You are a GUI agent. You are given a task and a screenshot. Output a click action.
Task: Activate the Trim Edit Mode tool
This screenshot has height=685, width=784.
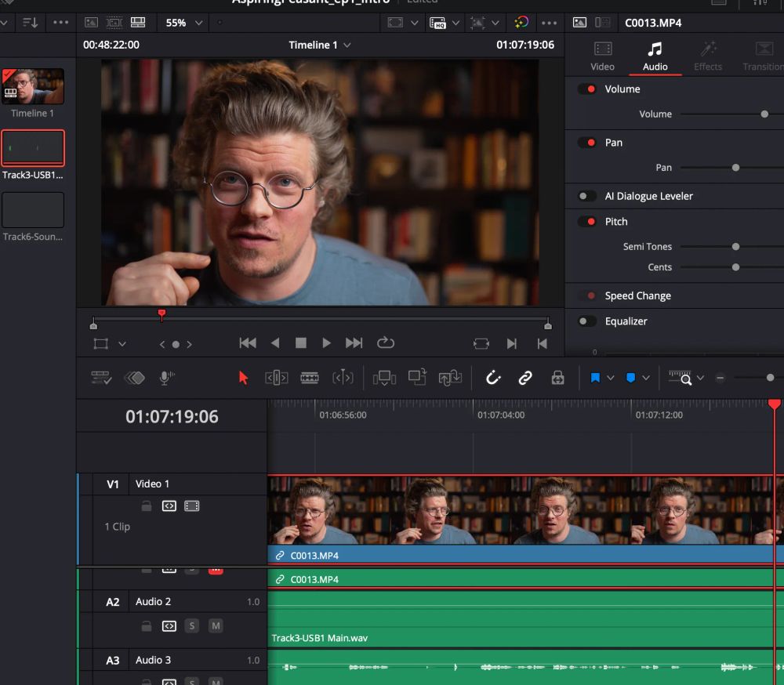(x=276, y=378)
